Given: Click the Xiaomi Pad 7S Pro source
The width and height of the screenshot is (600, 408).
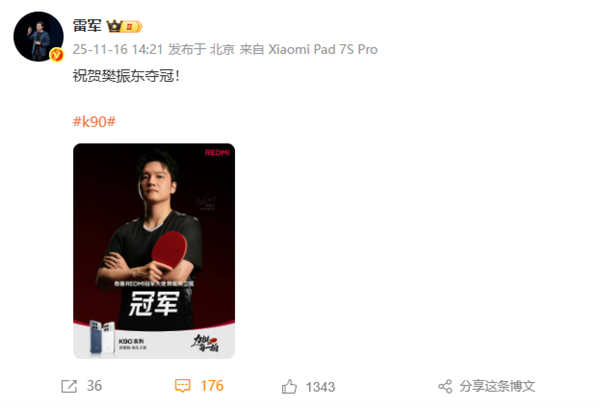Looking at the screenshot, I should pos(323,49).
